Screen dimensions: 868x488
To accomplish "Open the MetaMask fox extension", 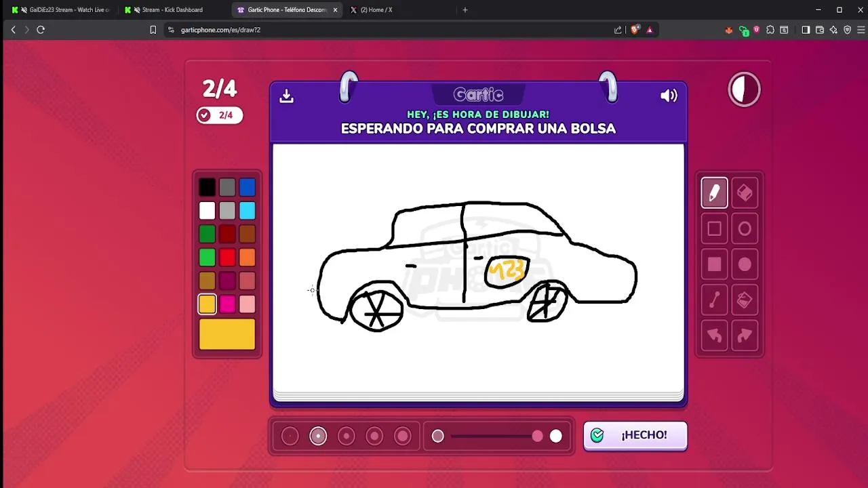I will point(729,30).
